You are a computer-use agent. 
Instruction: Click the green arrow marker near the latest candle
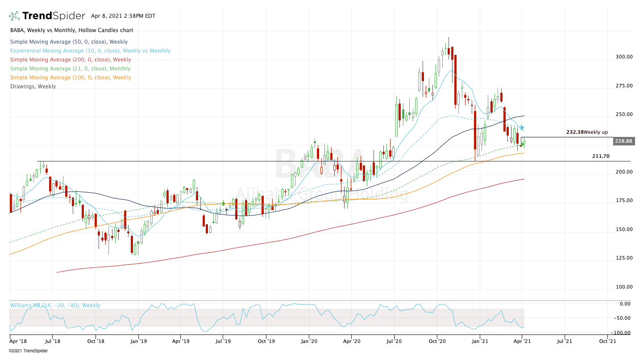point(522,145)
